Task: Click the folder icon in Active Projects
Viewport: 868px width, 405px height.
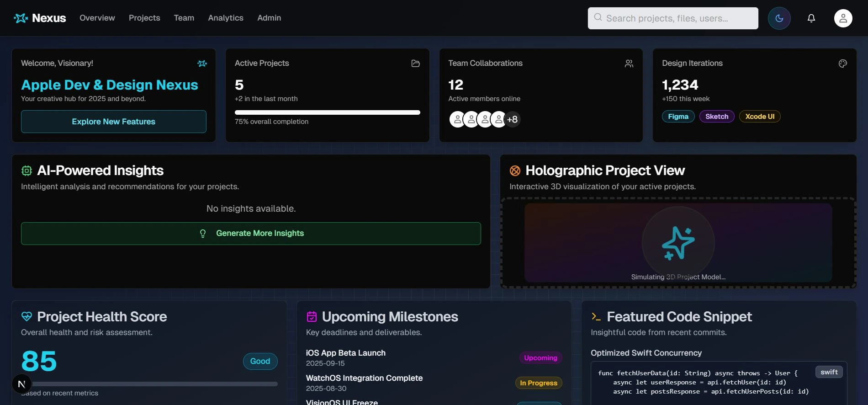Action: (x=416, y=64)
